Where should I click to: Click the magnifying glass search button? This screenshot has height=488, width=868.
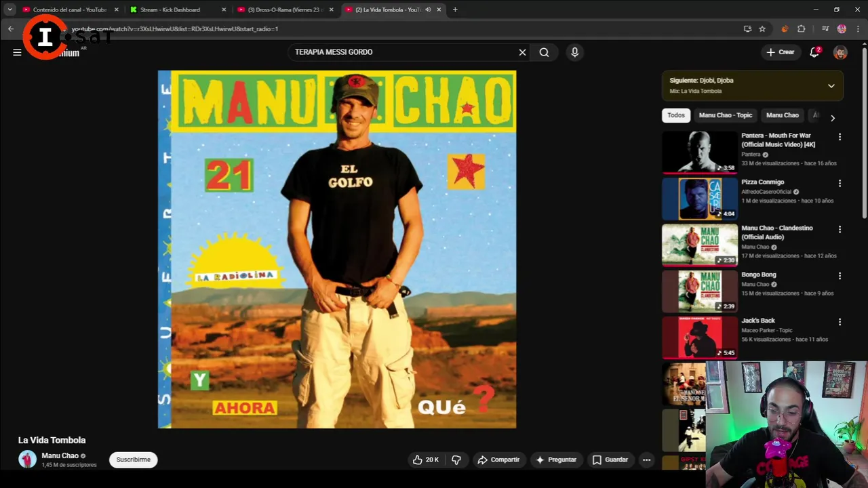[x=544, y=52]
